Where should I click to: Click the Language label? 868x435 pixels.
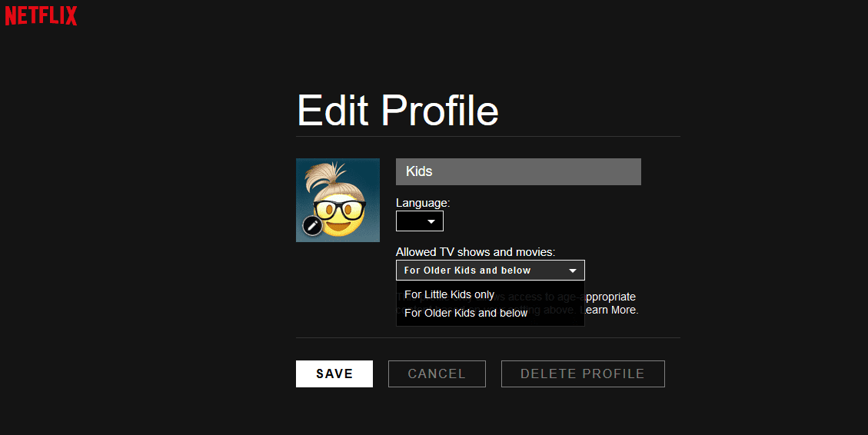click(x=423, y=203)
